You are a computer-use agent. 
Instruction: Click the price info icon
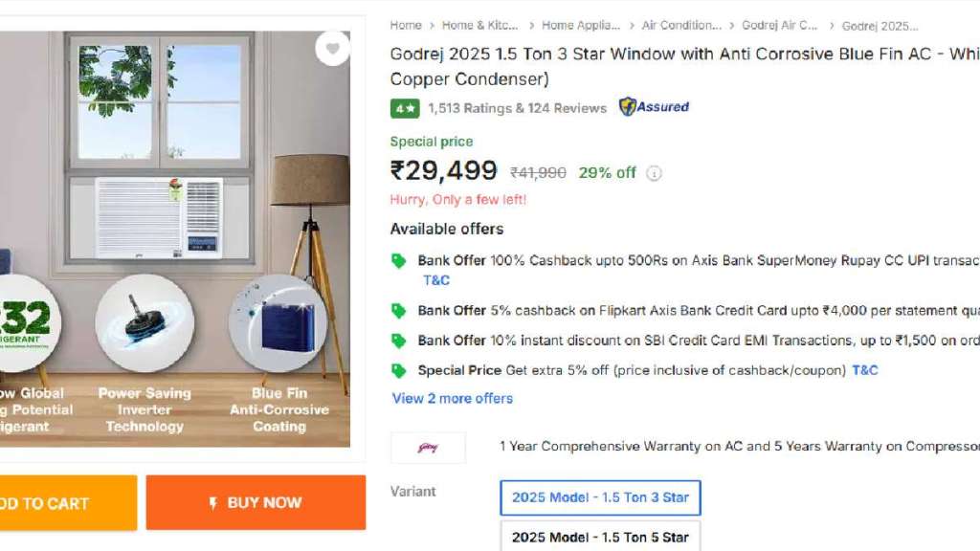pos(654,173)
